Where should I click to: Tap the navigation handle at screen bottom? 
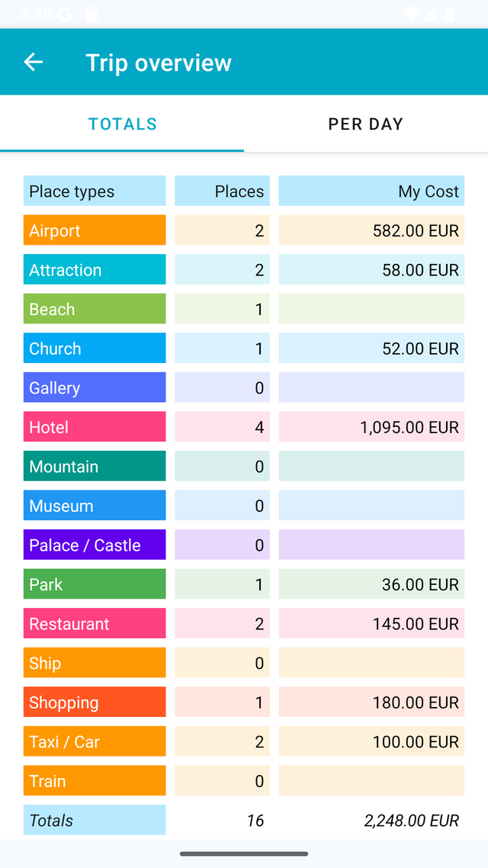(x=244, y=854)
